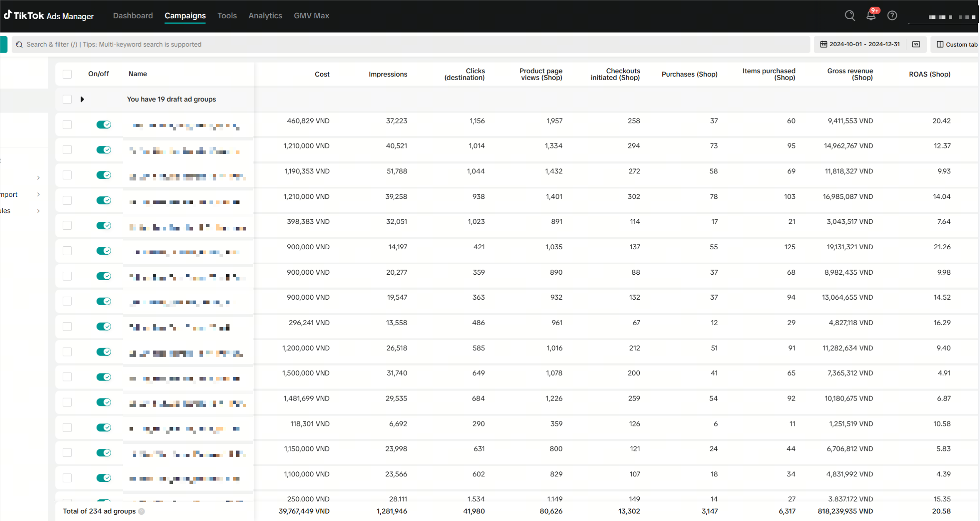
Task: Click the calendar icon in date range
Action: (823, 44)
